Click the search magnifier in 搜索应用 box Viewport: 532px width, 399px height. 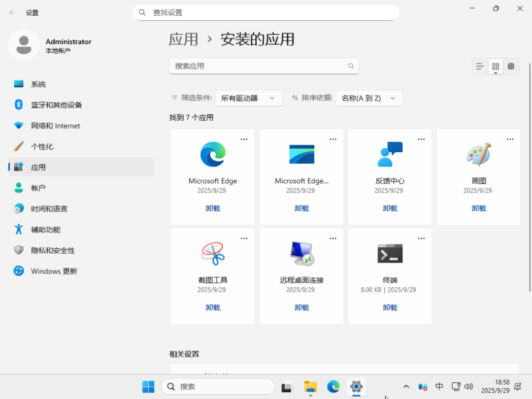coord(351,66)
